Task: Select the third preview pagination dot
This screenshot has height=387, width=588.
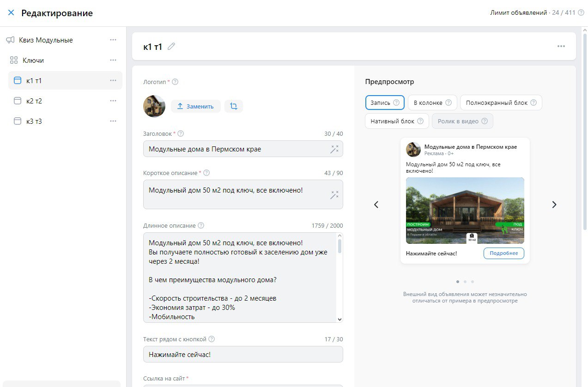Action: coord(473,281)
